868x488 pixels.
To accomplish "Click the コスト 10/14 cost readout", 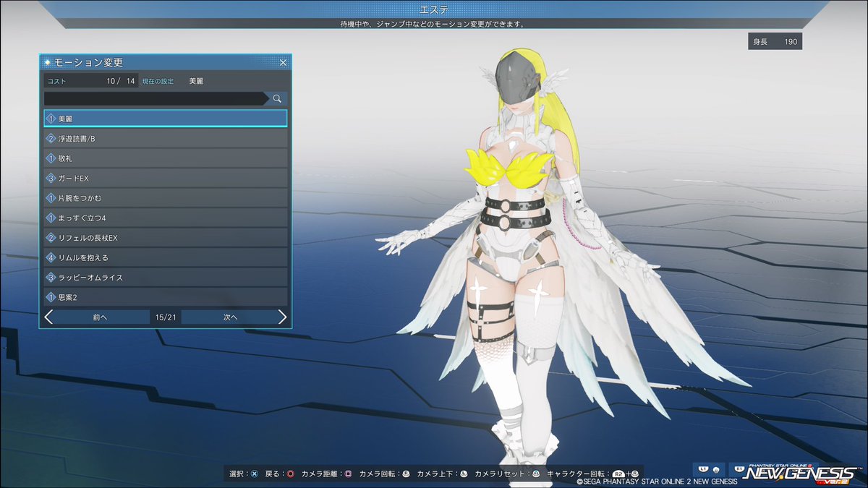I will click(x=91, y=81).
